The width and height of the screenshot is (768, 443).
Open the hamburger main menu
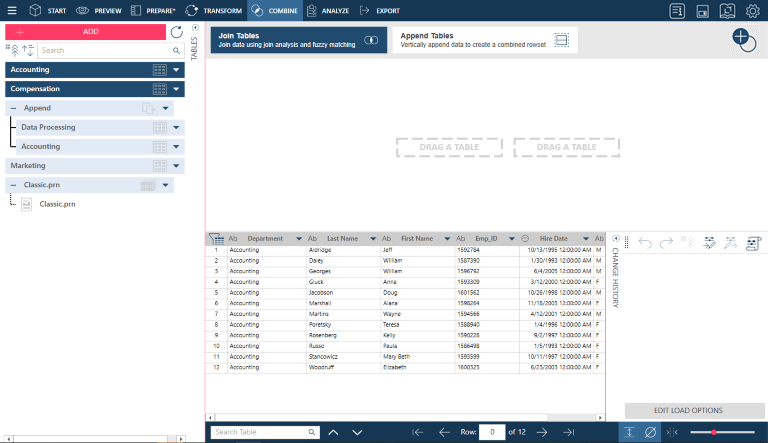12,10
